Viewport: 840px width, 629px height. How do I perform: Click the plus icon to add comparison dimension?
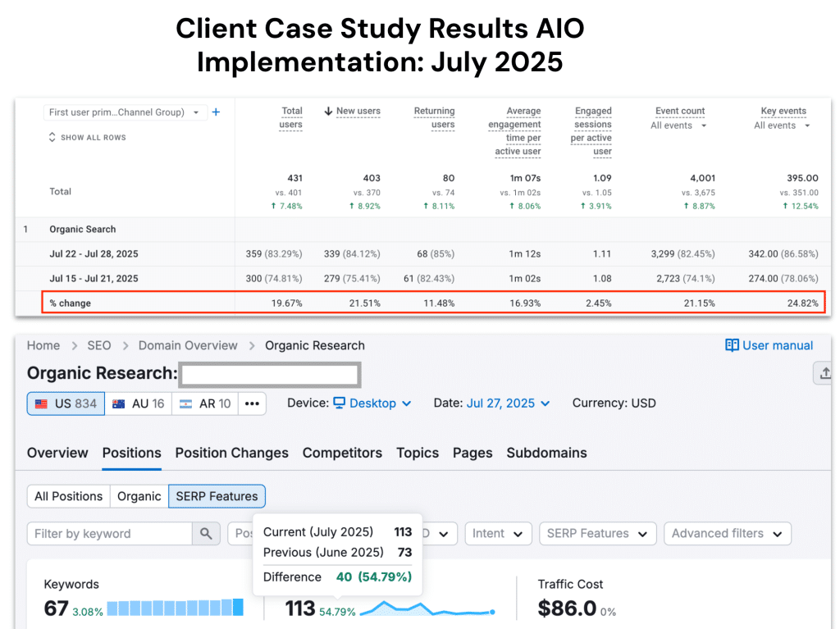click(x=215, y=112)
